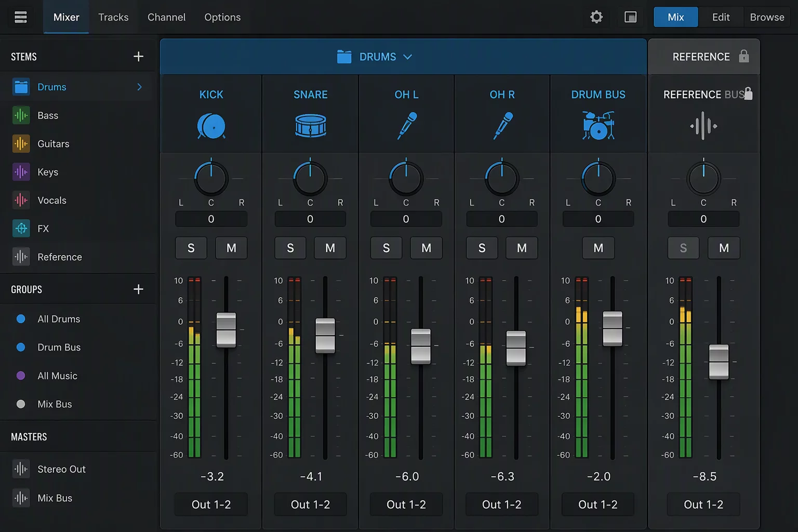Image resolution: width=798 pixels, height=532 pixels.
Task: Add a new stem with plus icon
Action: (138, 56)
